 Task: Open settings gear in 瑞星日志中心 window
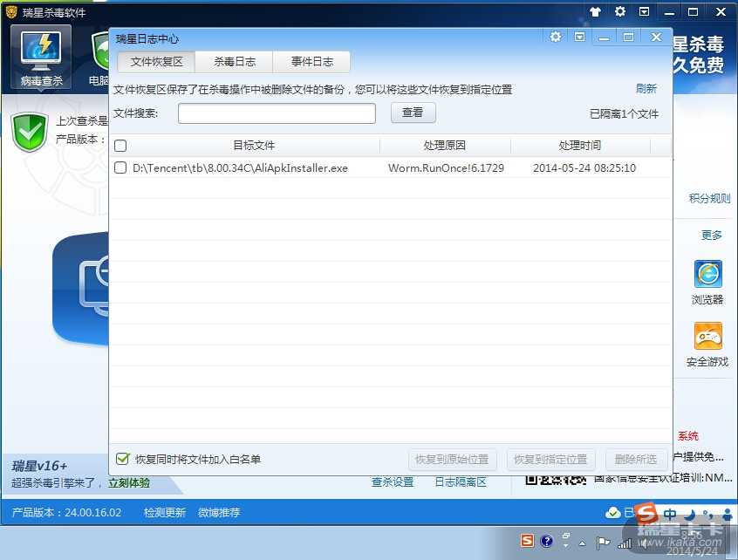[556, 37]
